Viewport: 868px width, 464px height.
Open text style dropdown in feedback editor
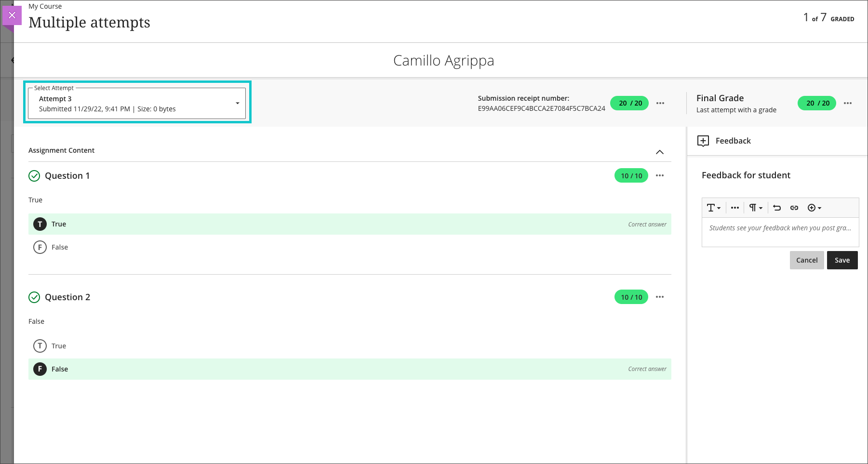(713, 208)
